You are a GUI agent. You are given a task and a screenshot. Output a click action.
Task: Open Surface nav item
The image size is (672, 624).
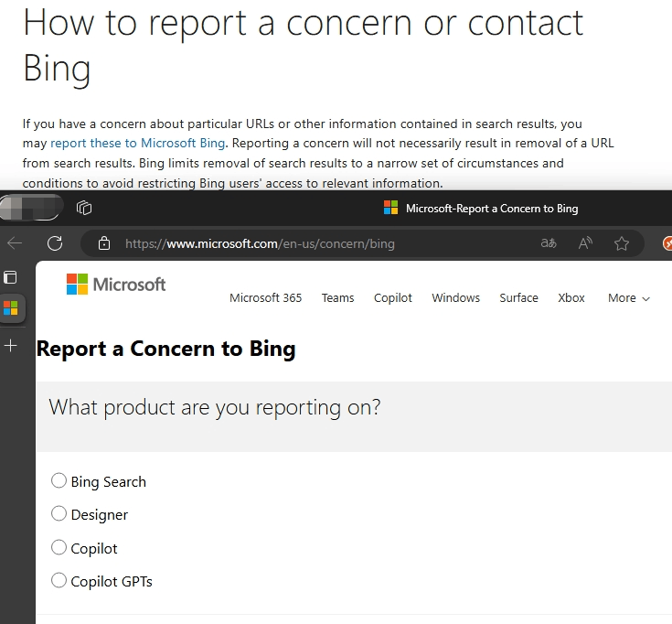[518, 298]
